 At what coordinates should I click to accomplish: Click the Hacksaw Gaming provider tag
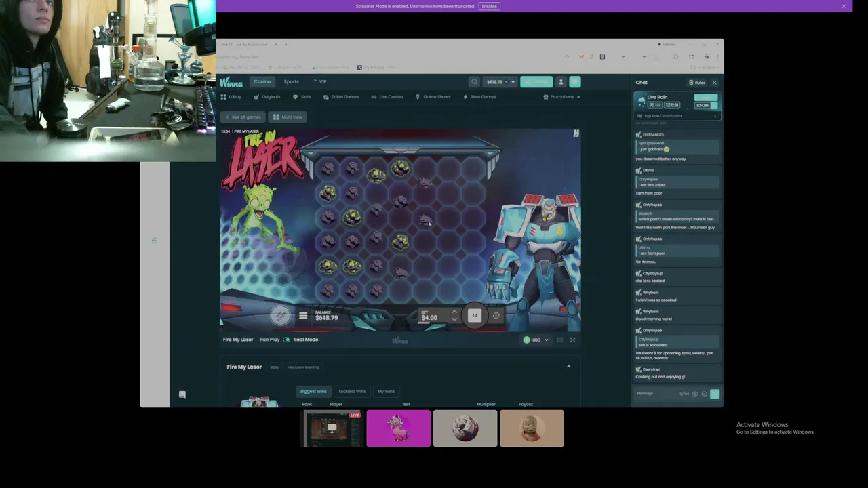coord(303,367)
